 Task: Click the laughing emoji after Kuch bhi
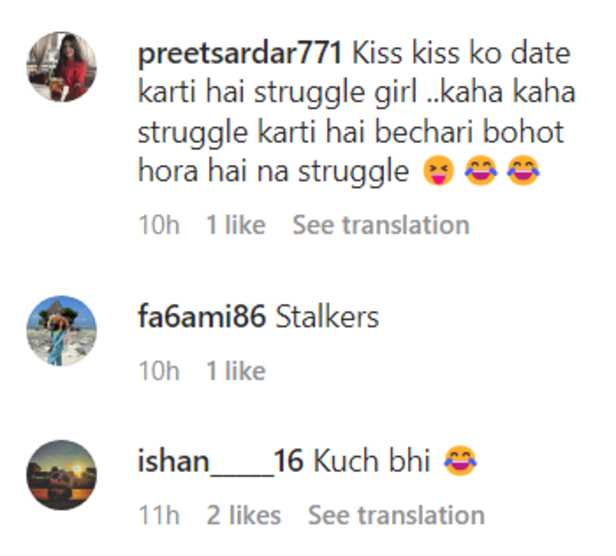[458, 462]
